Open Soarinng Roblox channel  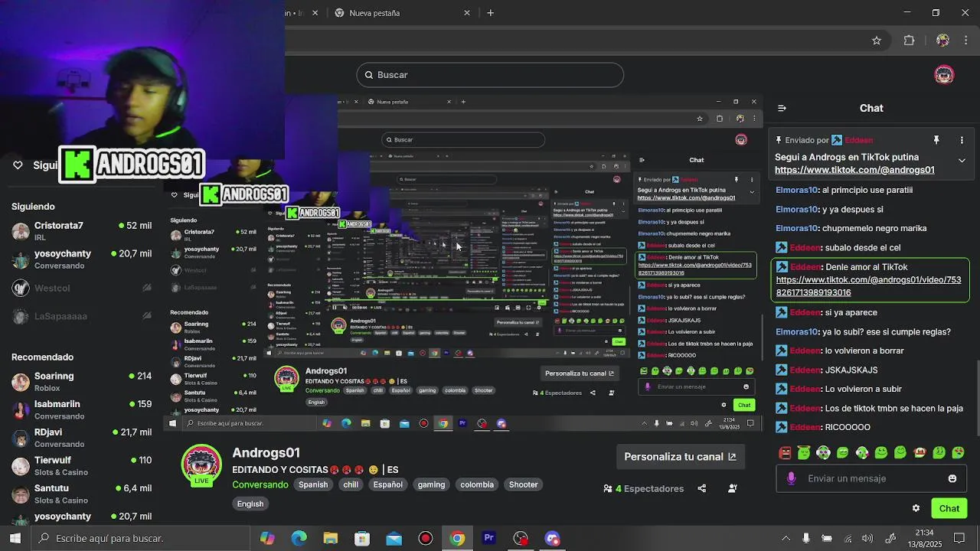coord(81,382)
